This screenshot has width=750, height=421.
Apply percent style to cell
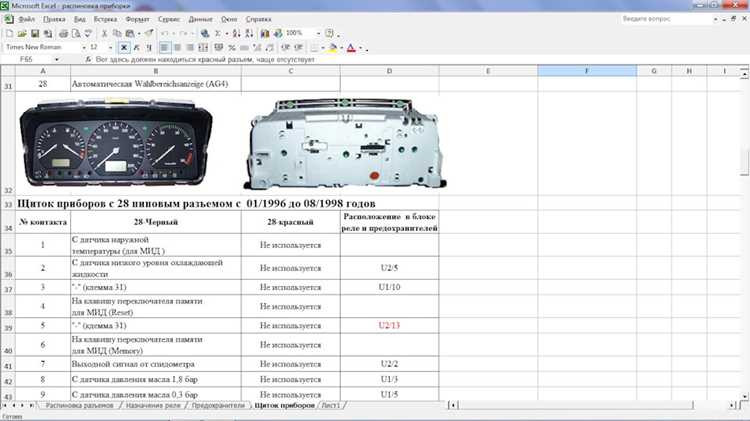click(x=232, y=48)
